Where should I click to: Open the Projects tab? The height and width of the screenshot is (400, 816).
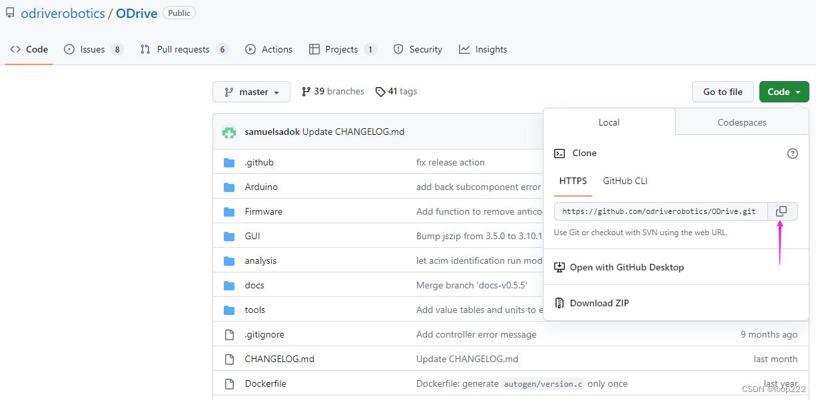pos(343,49)
